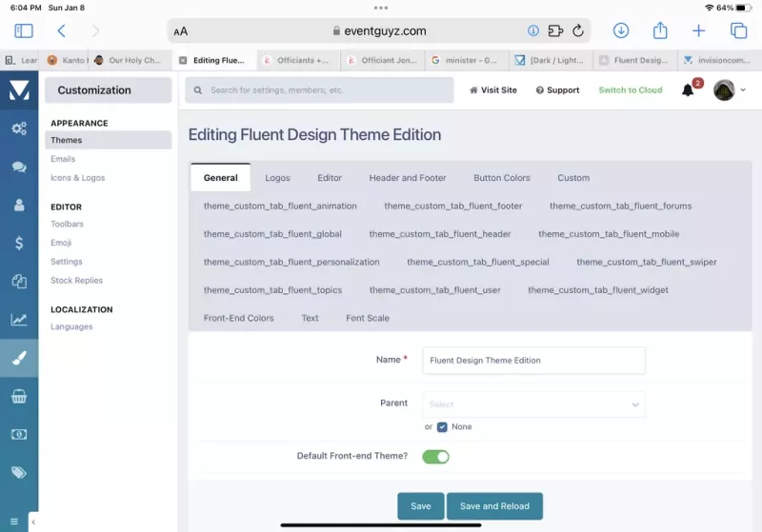The height and width of the screenshot is (532, 762).
Task: Open the Parent select dropdown
Action: (x=533, y=404)
